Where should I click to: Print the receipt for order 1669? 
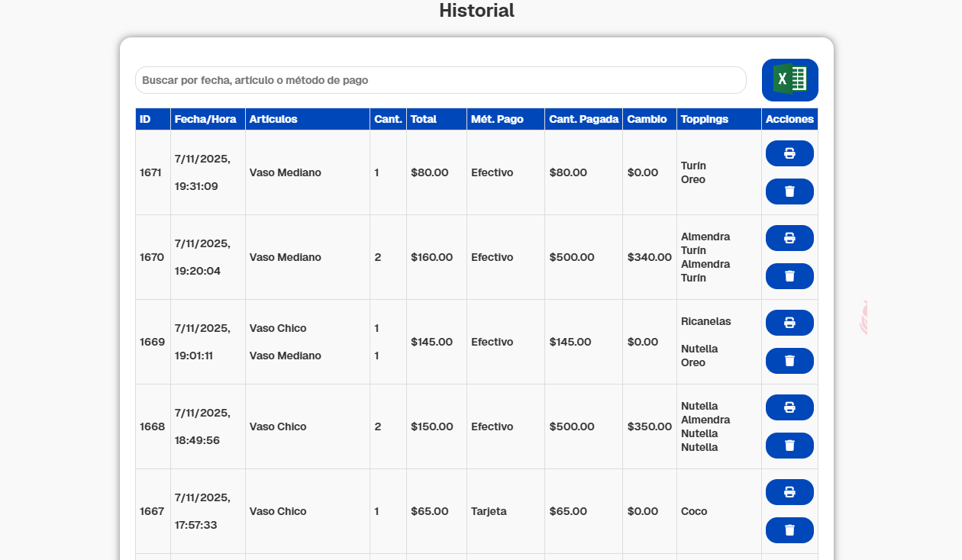pyautogui.click(x=789, y=322)
